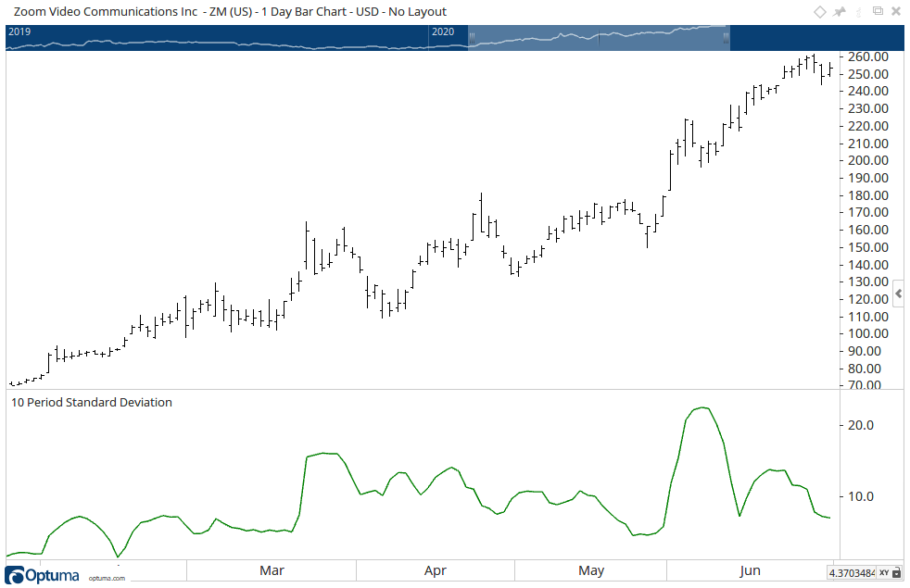
Task: Click the left handle of the time-range selector
Action: click(x=472, y=38)
